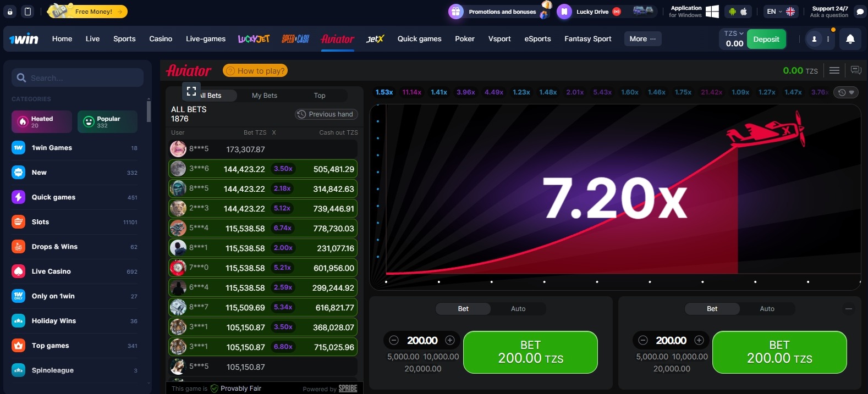Open the New games category
Viewport: 868px width, 394px height.
(x=75, y=173)
